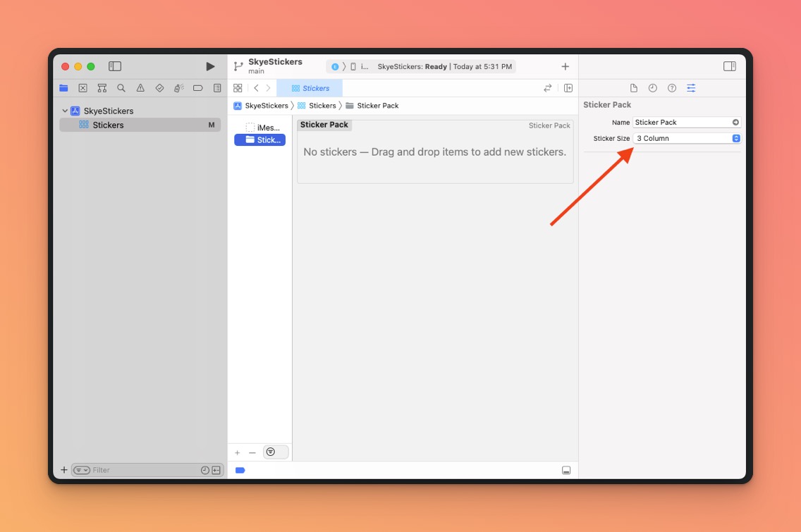Image resolution: width=801 pixels, height=532 pixels.
Task: Show the File inspector
Action: (634, 88)
